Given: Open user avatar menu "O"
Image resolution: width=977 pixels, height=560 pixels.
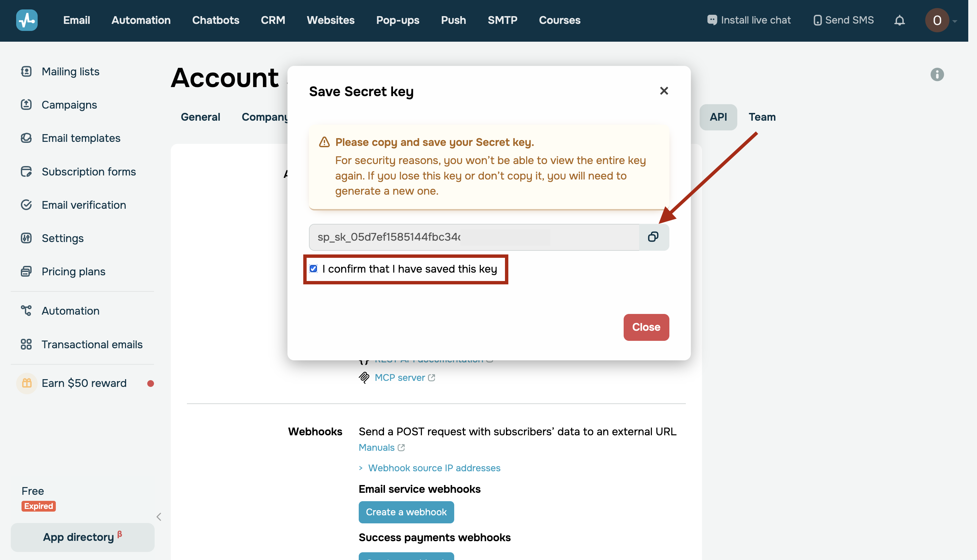Looking at the screenshot, I should pos(937,20).
